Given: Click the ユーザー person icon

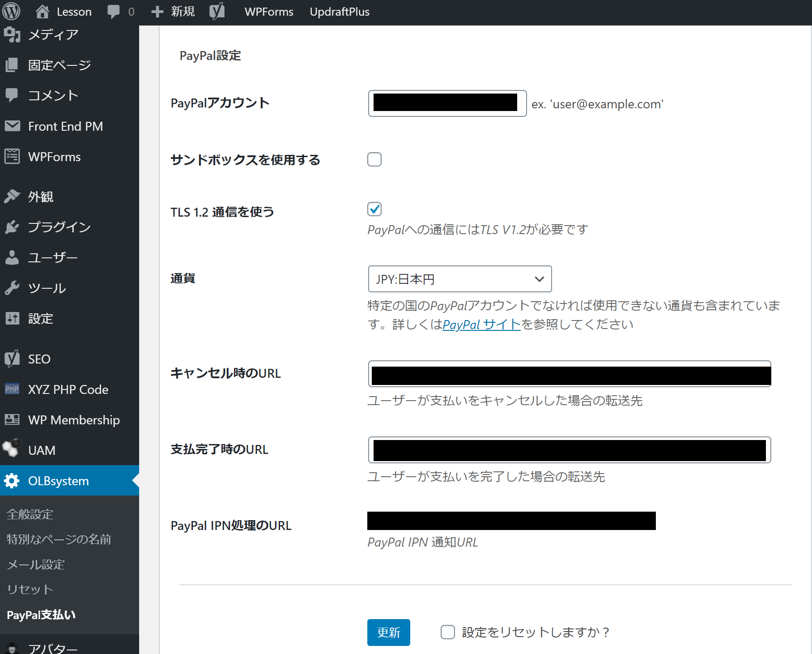Looking at the screenshot, I should (x=12, y=257).
